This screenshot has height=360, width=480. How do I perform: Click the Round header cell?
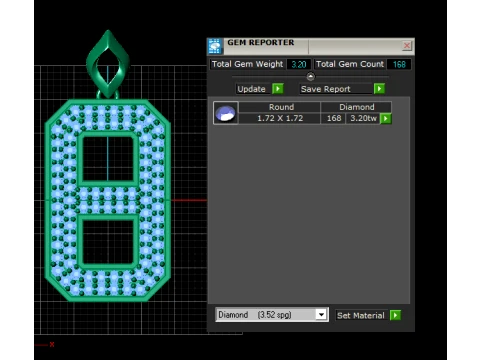click(280, 107)
